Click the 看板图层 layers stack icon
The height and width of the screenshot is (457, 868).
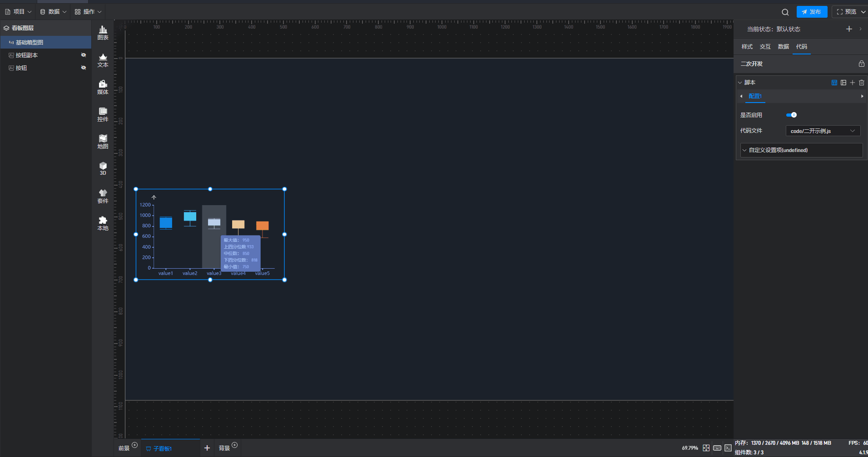(x=6, y=28)
